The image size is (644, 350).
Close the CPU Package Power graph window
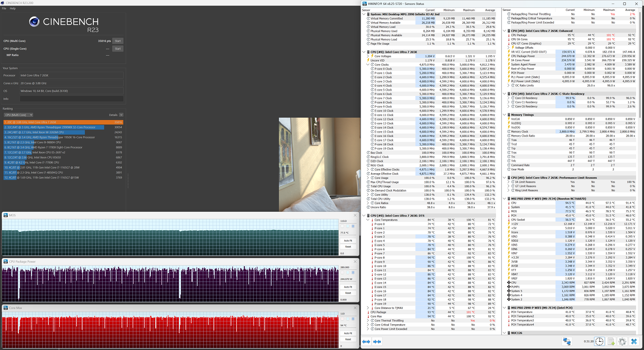355,261
